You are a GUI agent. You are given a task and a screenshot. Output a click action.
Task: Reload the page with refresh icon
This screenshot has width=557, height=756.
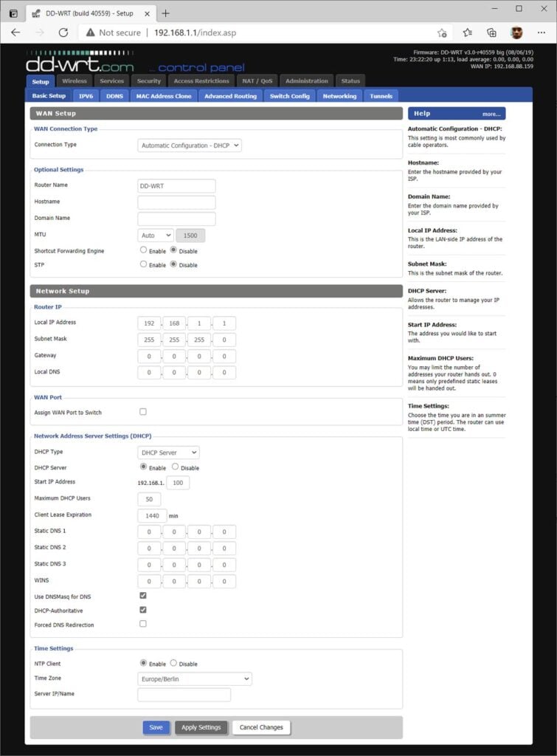click(63, 32)
